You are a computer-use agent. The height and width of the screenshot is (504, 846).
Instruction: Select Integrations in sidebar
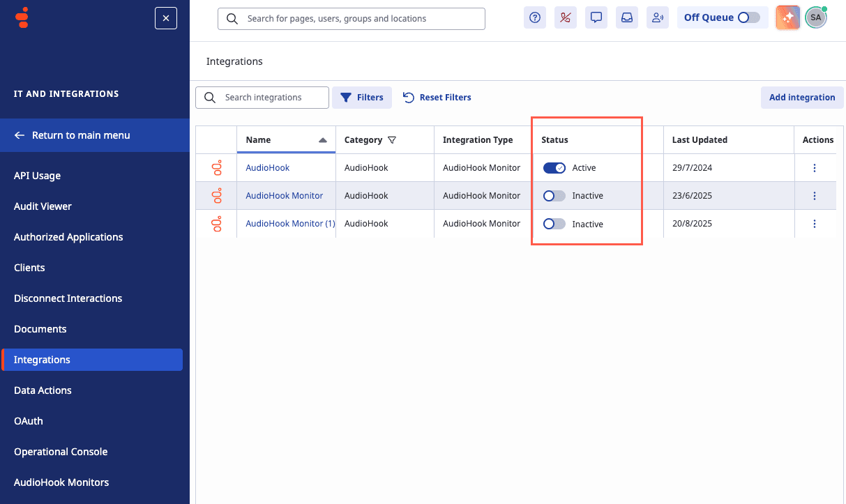[x=92, y=360]
